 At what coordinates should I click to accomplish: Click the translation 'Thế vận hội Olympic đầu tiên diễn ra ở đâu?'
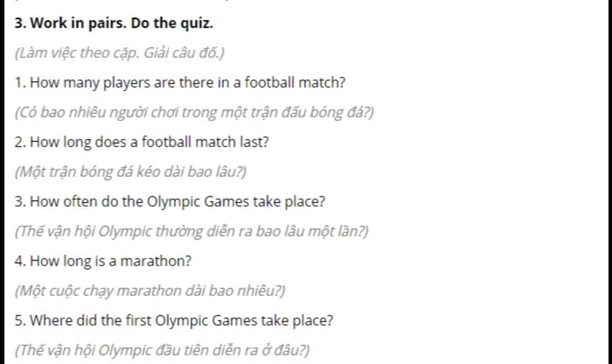(x=162, y=350)
